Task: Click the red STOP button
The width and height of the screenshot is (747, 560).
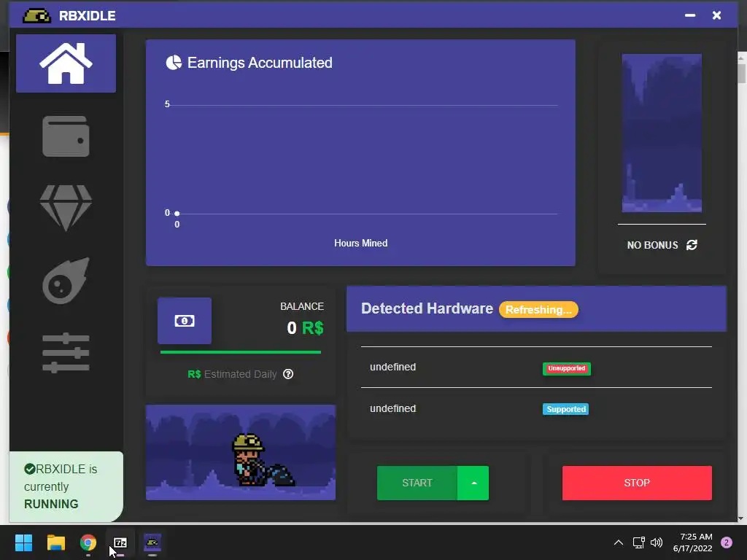Action: point(637,483)
